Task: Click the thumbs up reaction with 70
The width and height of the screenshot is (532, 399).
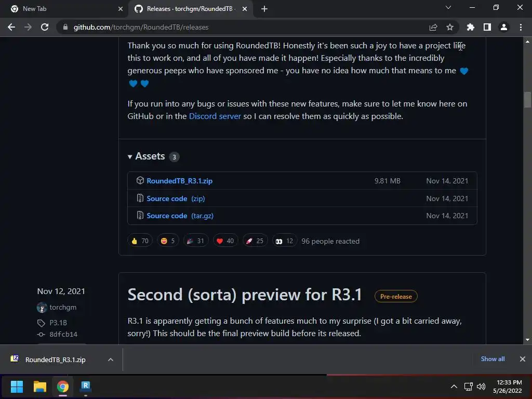Action: tap(140, 241)
